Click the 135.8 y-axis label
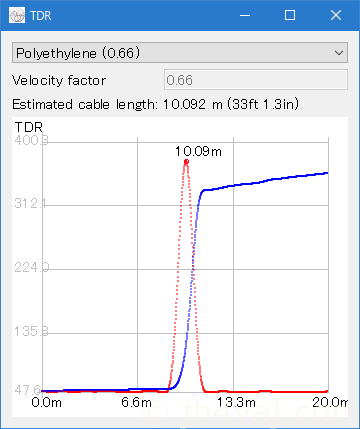The width and height of the screenshot is (360, 429). pos(31,331)
